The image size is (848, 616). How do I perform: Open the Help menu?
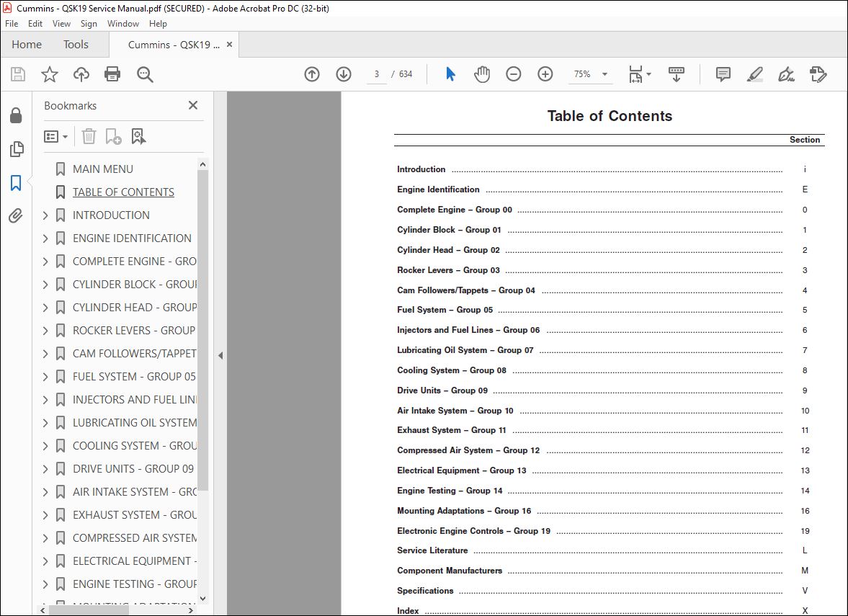point(158,24)
